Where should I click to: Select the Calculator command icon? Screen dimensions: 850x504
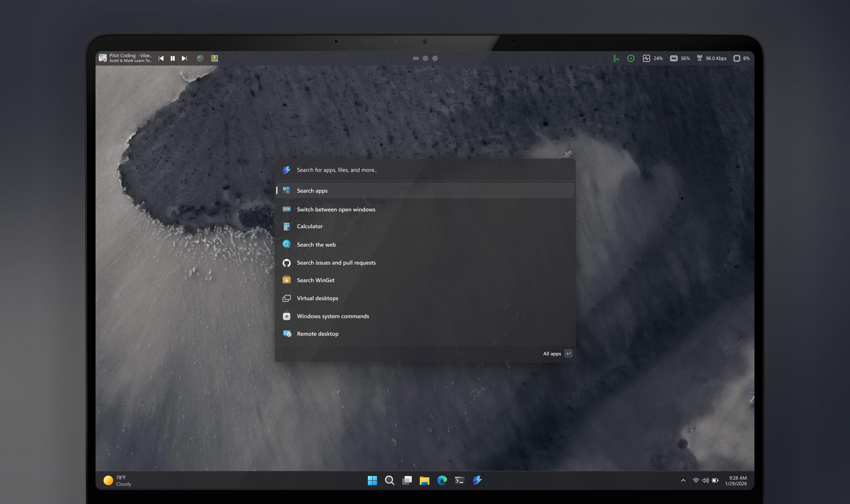click(x=287, y=226)
